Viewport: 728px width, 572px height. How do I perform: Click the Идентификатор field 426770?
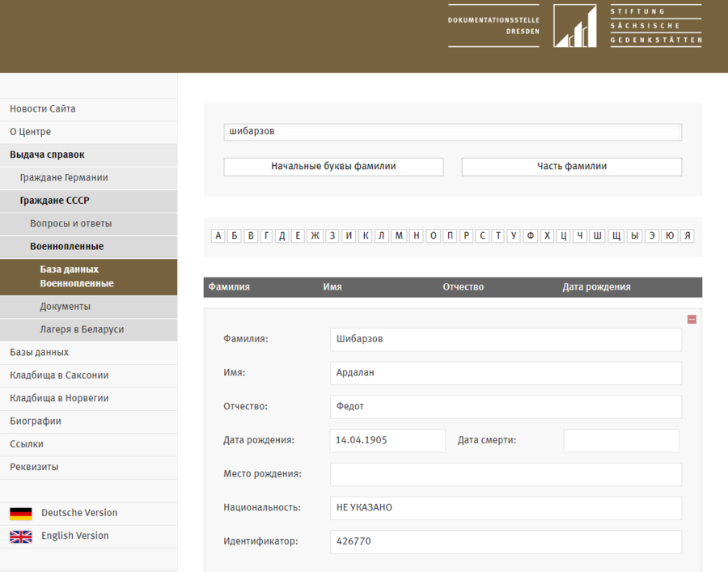(506, 542)
